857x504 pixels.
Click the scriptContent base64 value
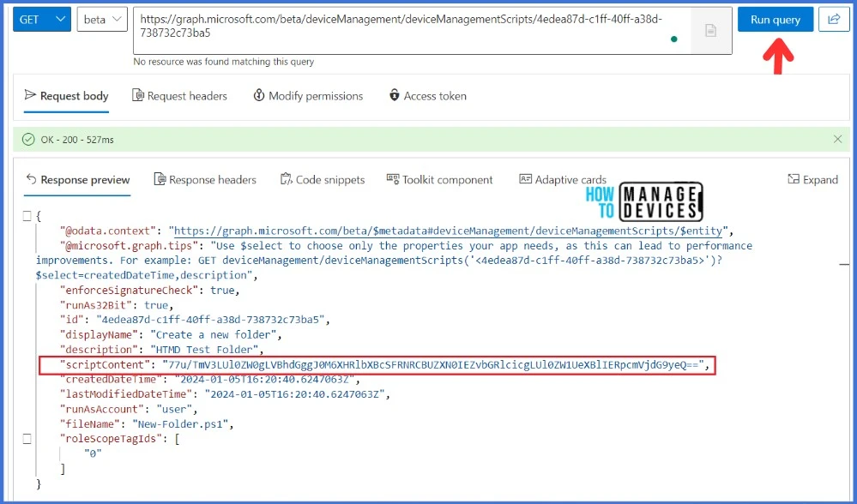[433, 365]
